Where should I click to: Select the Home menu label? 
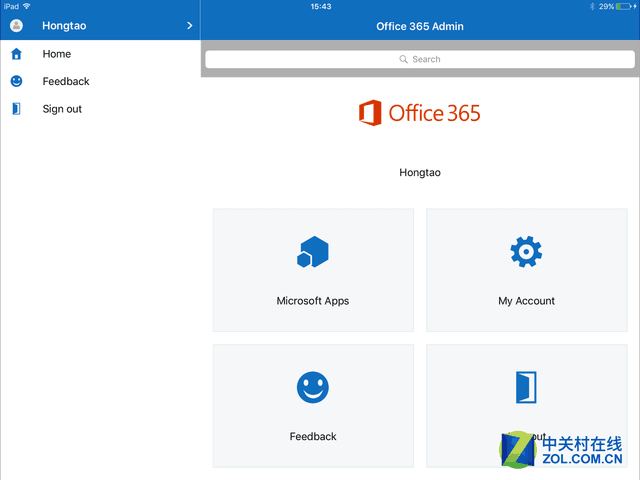[x=57, y=54]
